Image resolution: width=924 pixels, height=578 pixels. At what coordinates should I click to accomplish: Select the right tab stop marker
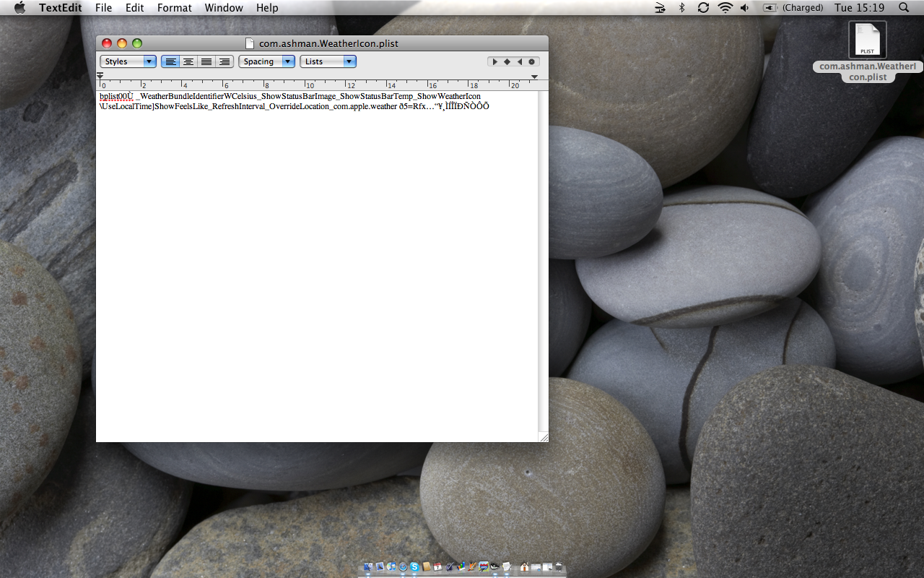[x=519, y=61]
